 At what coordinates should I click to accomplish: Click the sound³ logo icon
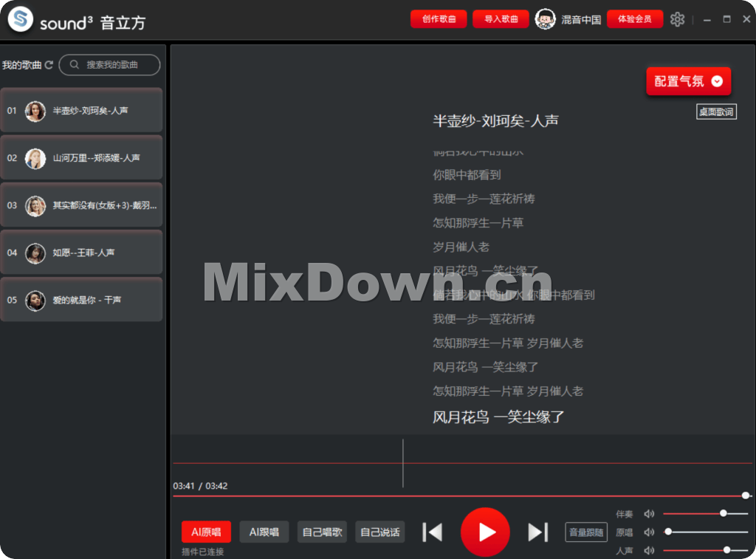(x=20, y=19)
